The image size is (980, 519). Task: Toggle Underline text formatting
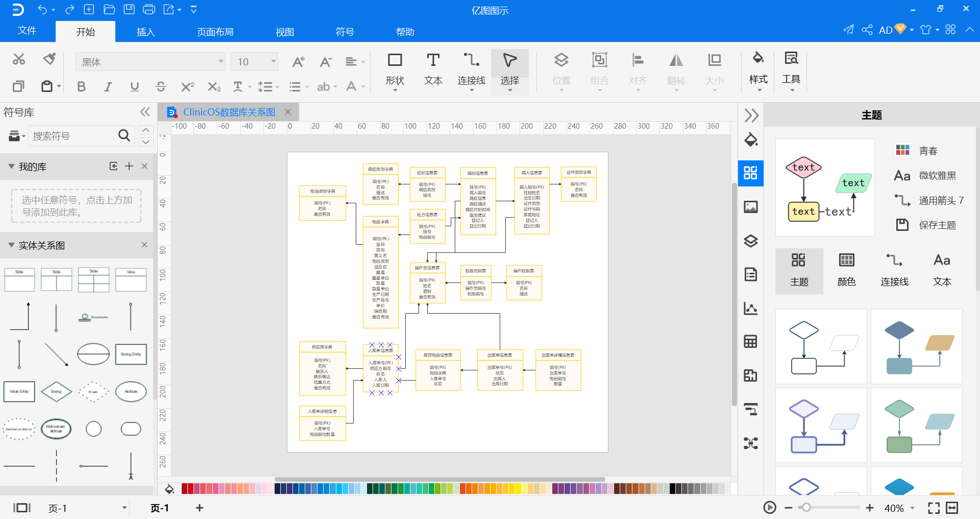(134, 87)
